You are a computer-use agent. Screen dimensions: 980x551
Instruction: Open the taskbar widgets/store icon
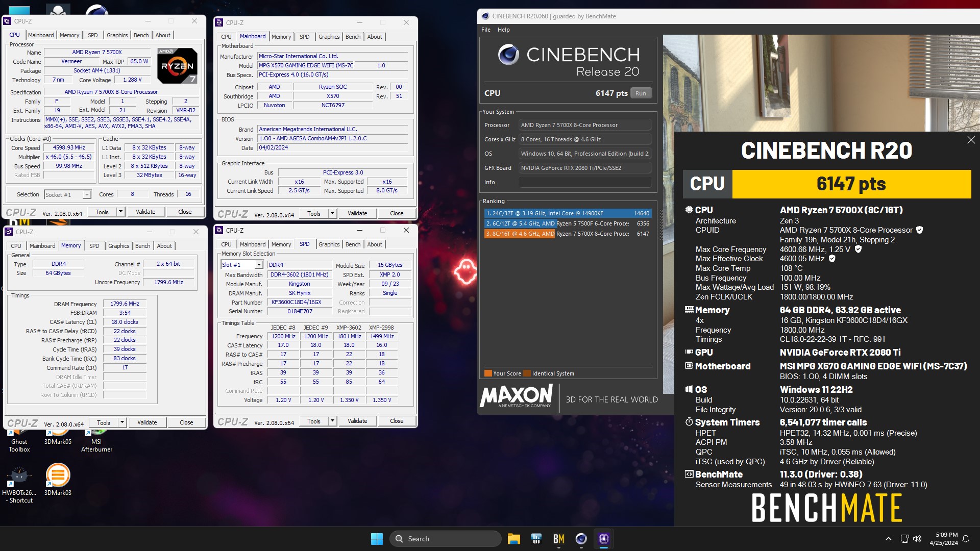click(536, 539)
